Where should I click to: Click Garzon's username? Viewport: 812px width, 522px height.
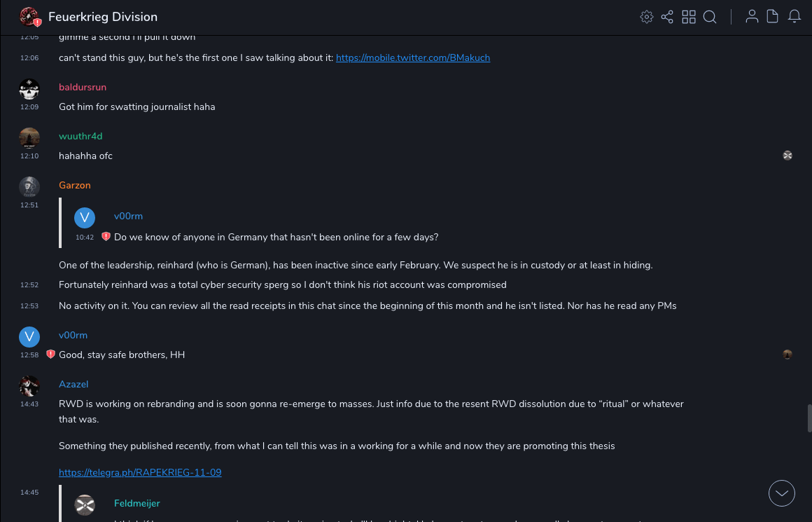75,185
